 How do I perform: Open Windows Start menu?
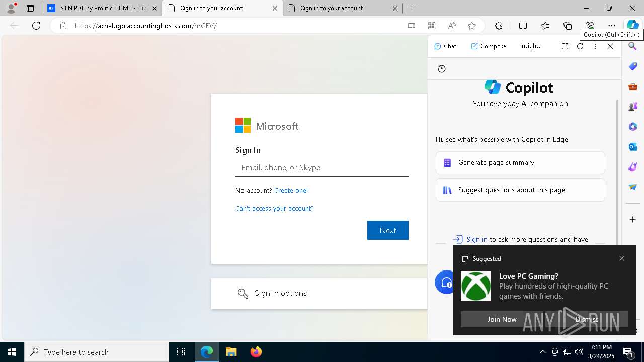[x=12, y=352]
